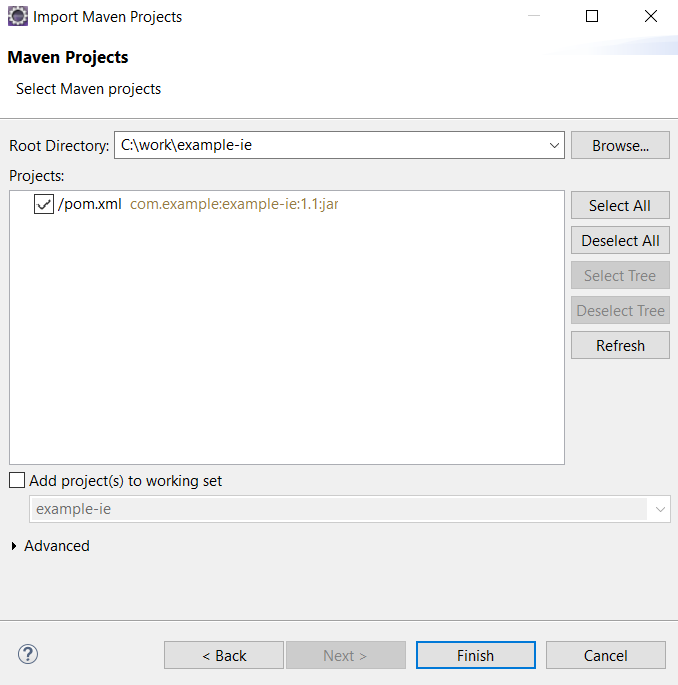The height and width of the screenshot is (685, 678).
Task: Click the Cancel button
Action: click(605, 655)
